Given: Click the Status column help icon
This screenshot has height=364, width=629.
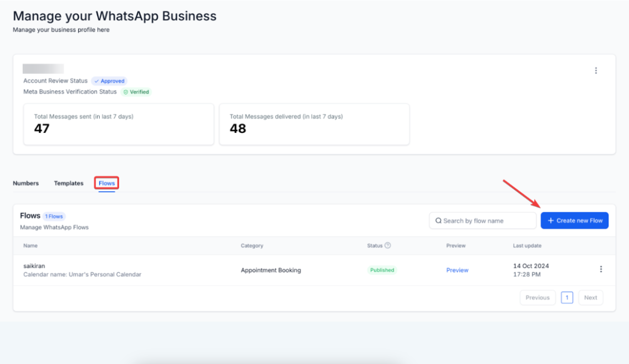Looking at the screenshot, I should tap(388, 245).
